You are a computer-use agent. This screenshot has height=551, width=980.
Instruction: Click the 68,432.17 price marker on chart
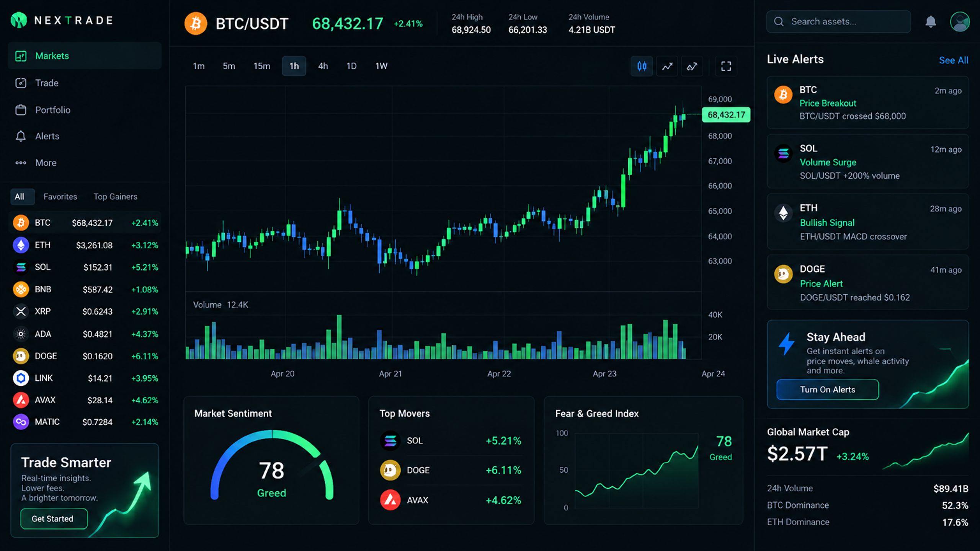point(726,115)
